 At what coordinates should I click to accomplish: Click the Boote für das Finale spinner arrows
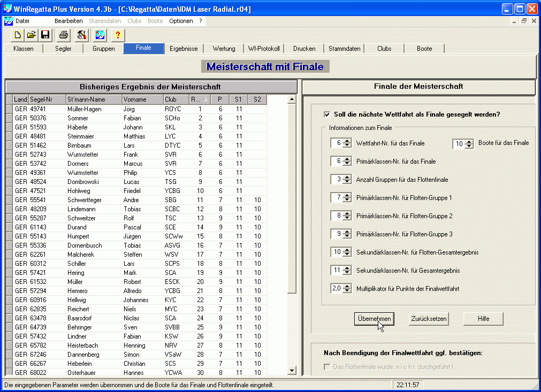tap(469, 143)
